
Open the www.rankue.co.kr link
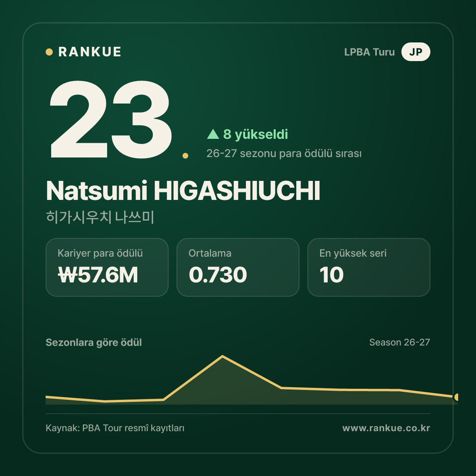(x=386, y=428)
